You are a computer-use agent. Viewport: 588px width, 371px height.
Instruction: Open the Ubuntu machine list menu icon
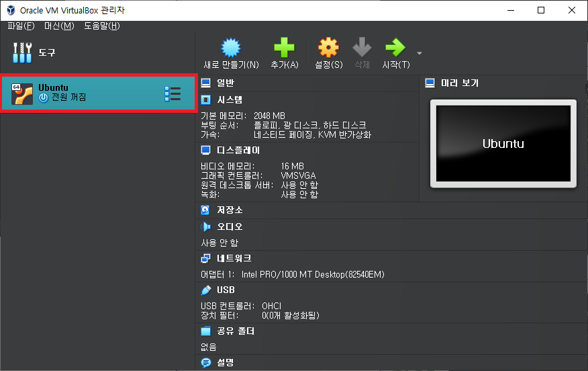point(173,94)
